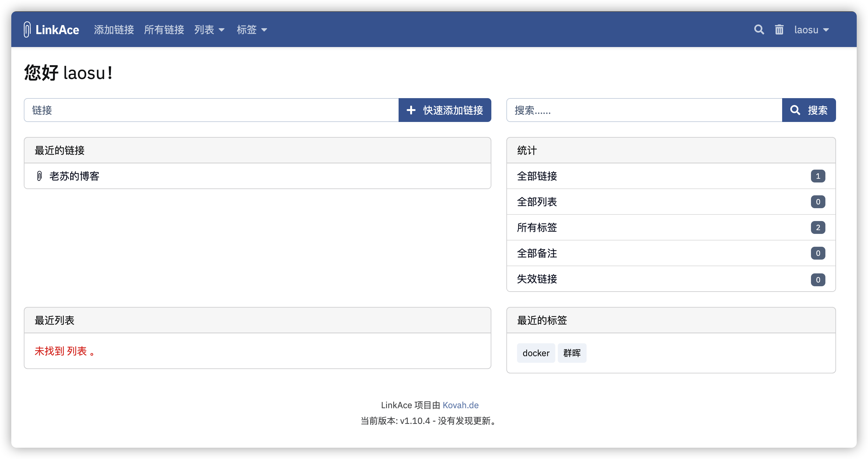Focus the 搜索 text field
The image size is (868, 459).
pyautogui.click(x=644, y=110)
